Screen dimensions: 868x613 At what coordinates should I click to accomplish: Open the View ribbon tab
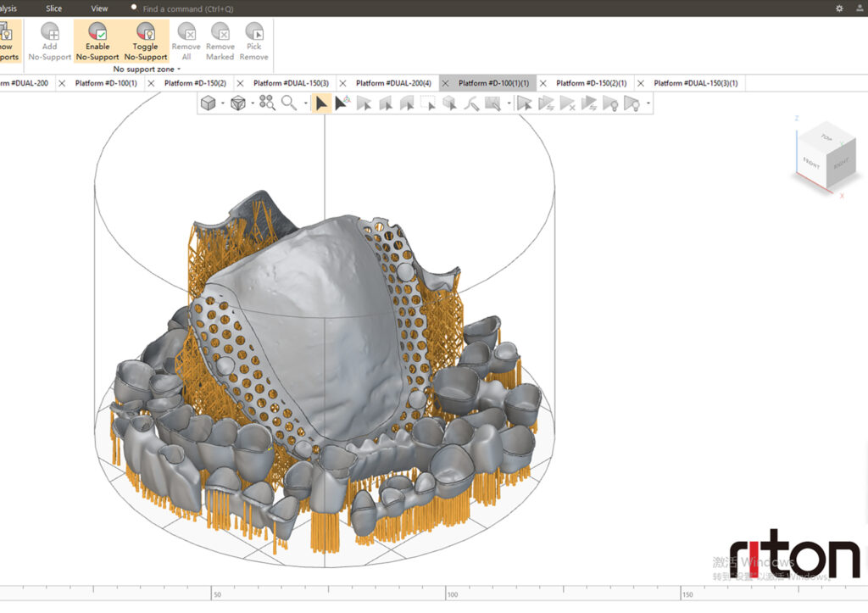pos(99,8)
